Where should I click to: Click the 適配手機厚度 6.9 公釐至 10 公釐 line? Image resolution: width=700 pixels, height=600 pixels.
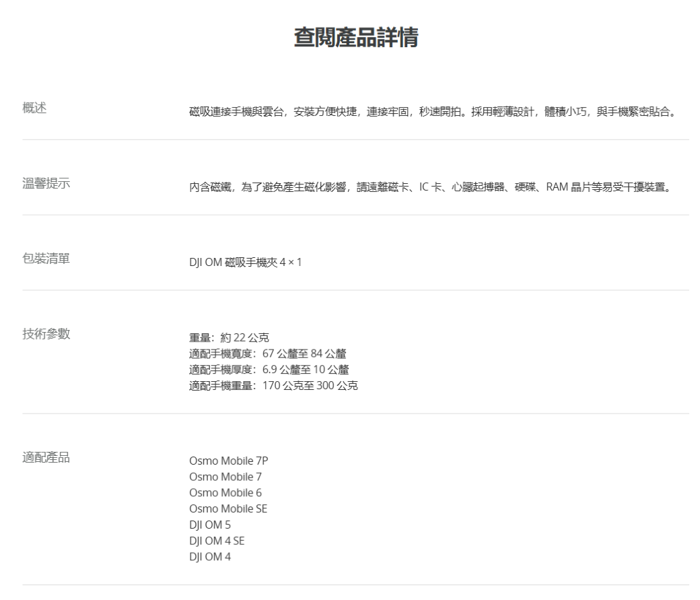click(x=269, y=370)
